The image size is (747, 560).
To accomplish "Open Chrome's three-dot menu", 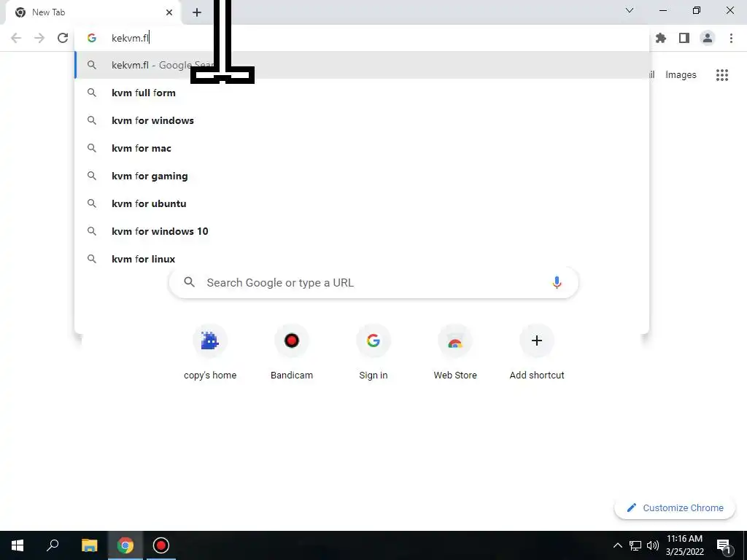I will point(731,38).
